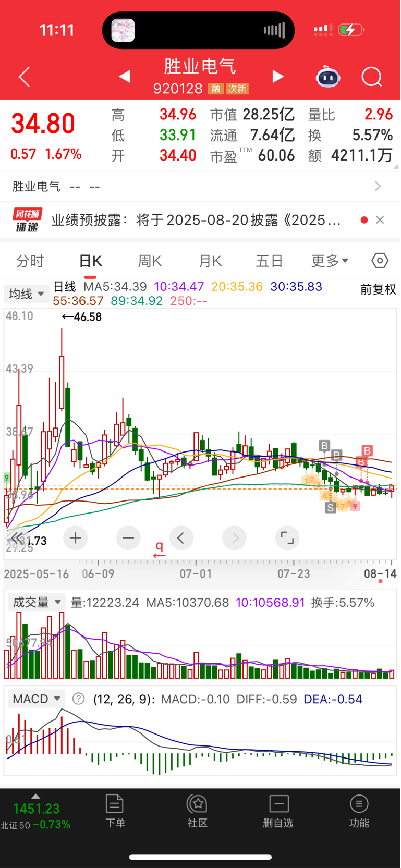Tap the upper gray B buy marker

point(324,446)
